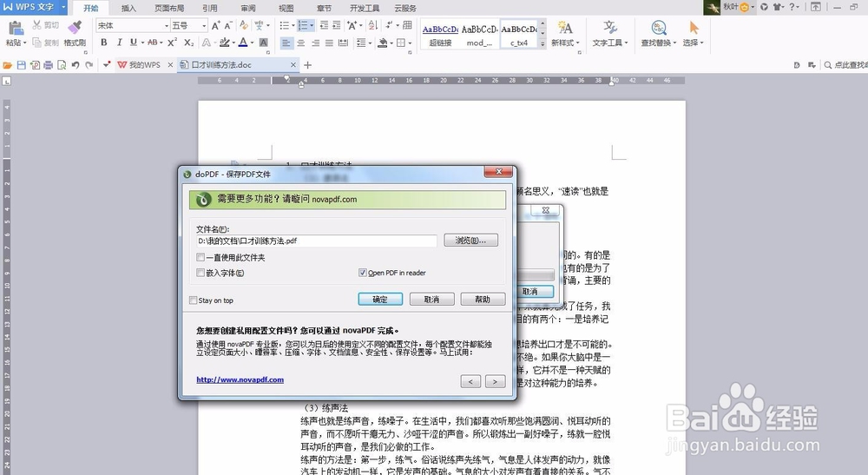This screenshot has height=475, width=868.
Task: Uncheck 'Open PDF in reader' checkbox
Action: 362,273
